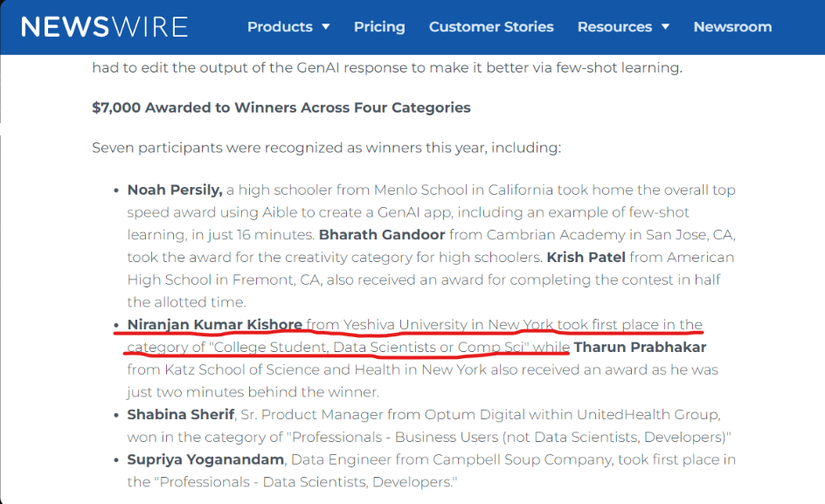Click the name Tharun Prabhakar
Image resolution: width=825 pixels, height=504 pixels.
point(640,348)
